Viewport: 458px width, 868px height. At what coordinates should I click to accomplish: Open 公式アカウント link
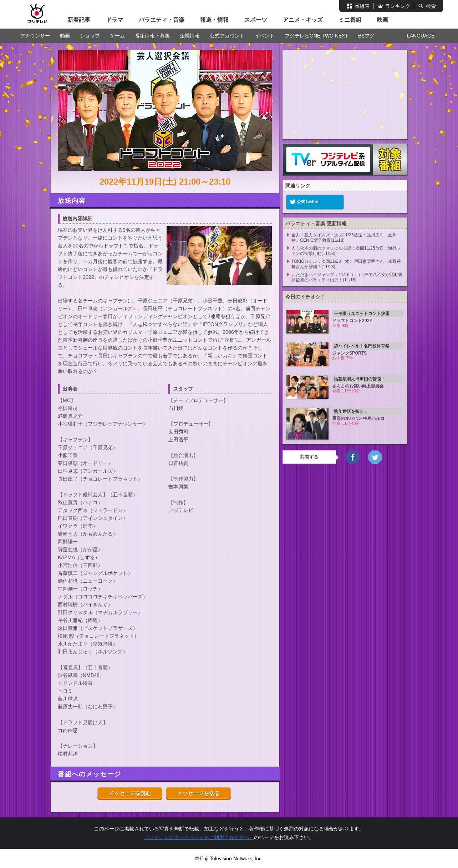pos(227,36)
